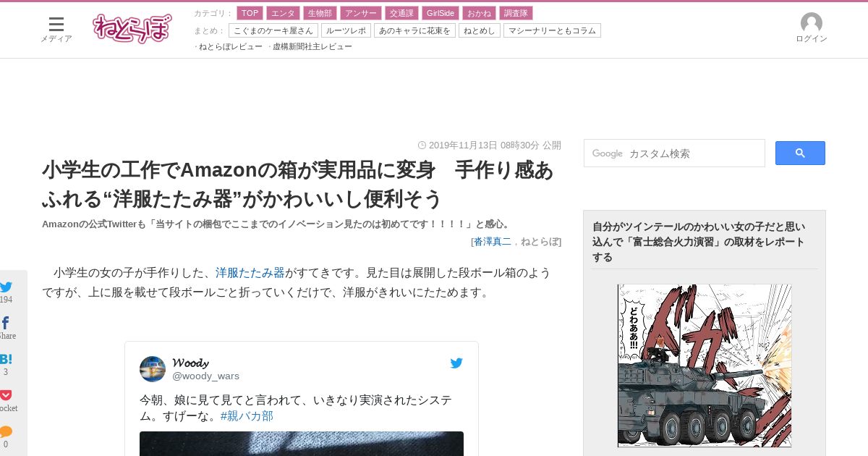The width and height of the screenshot is (868, 456).
Task: Click the embedded tweet photo
Action: [x=302, y=444]
